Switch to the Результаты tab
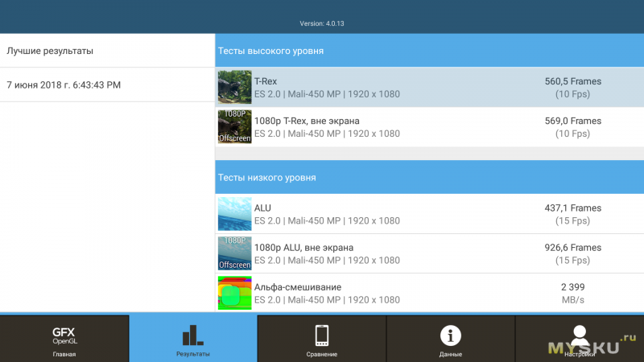The width and height of the screenshot is (644, 362). (x=193, y=339)
